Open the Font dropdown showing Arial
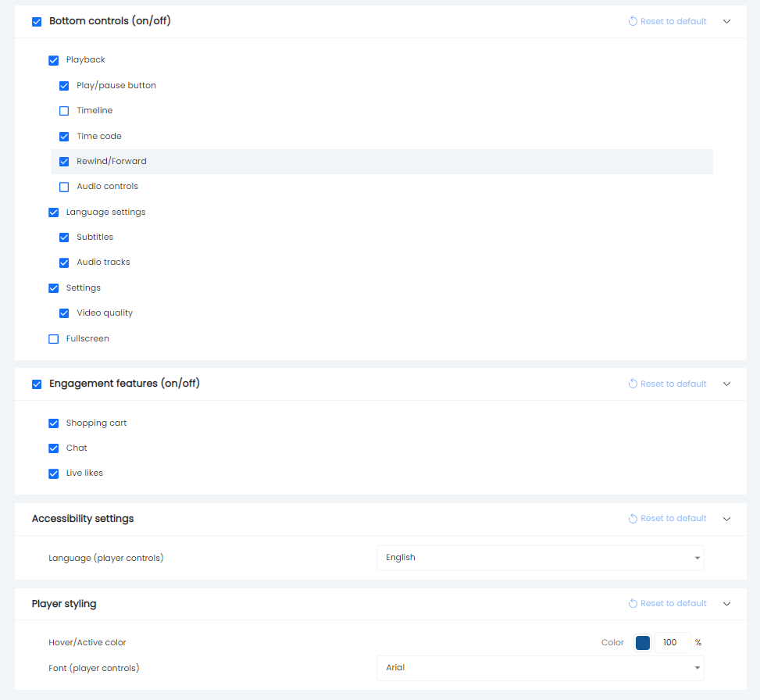The height and width of the screenshot is (700, 760). 540,667
